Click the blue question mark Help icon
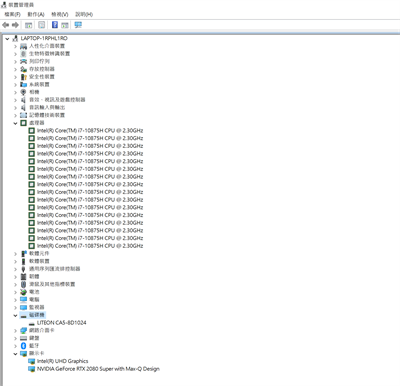Screen dimensions: 400x386 click(x=55, y=25)
